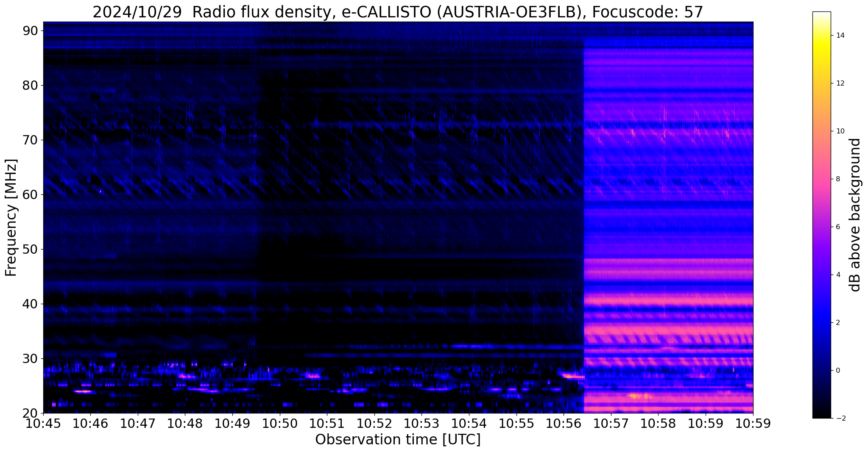Viewport: 868px width, 452px height.
Task: Click the 10:58 time tick label
Action: coord(659,423)
